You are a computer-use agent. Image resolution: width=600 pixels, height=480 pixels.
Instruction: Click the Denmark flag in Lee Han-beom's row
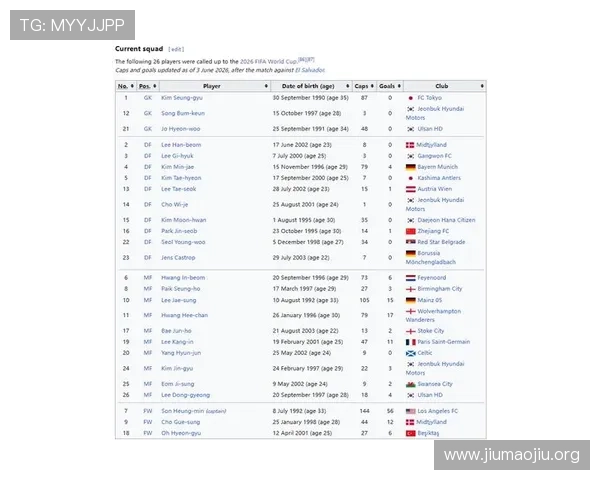(410, 145)
